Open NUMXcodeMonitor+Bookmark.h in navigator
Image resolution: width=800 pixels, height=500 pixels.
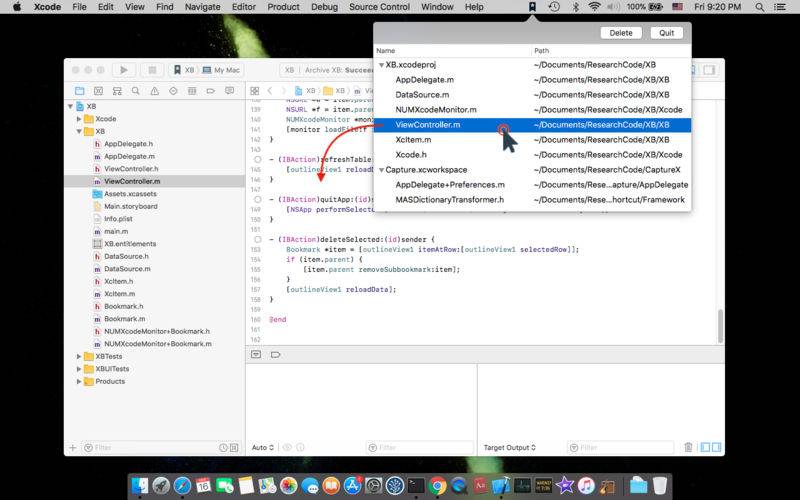click(x=157, y=331)
